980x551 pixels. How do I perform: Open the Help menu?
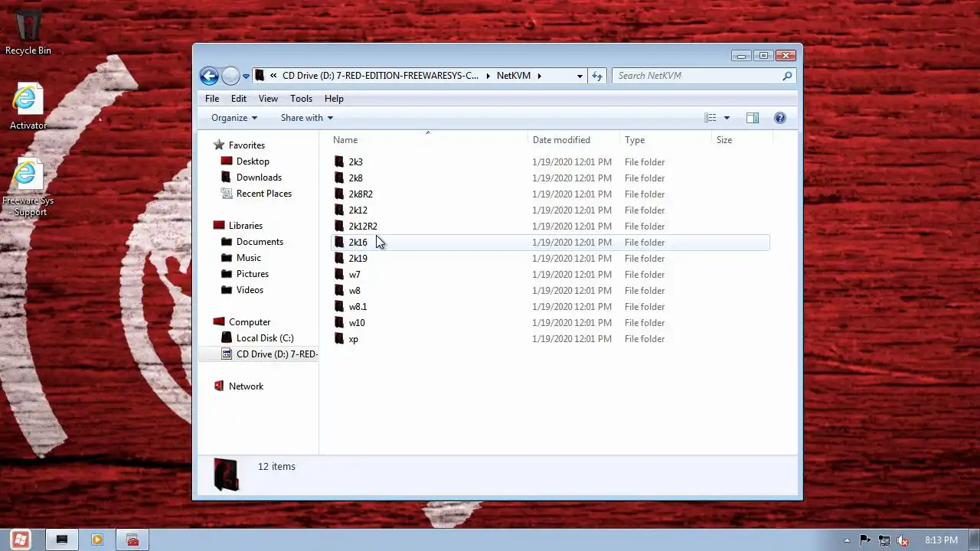click(x=334, y=99)
